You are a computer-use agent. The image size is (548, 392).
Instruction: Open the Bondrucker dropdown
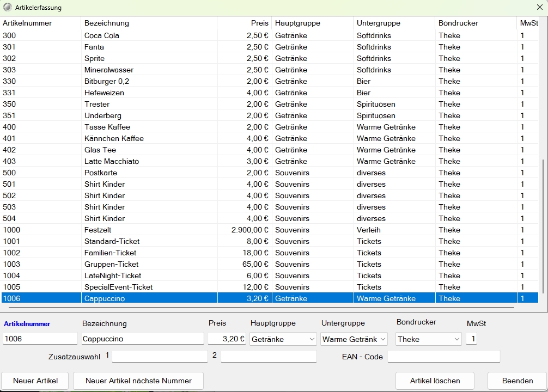click(456, 339)
